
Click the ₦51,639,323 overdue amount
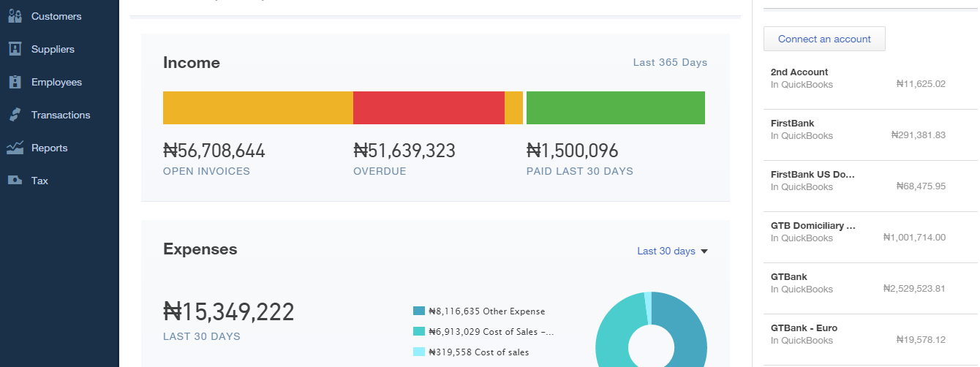click(x=404, y=151)
